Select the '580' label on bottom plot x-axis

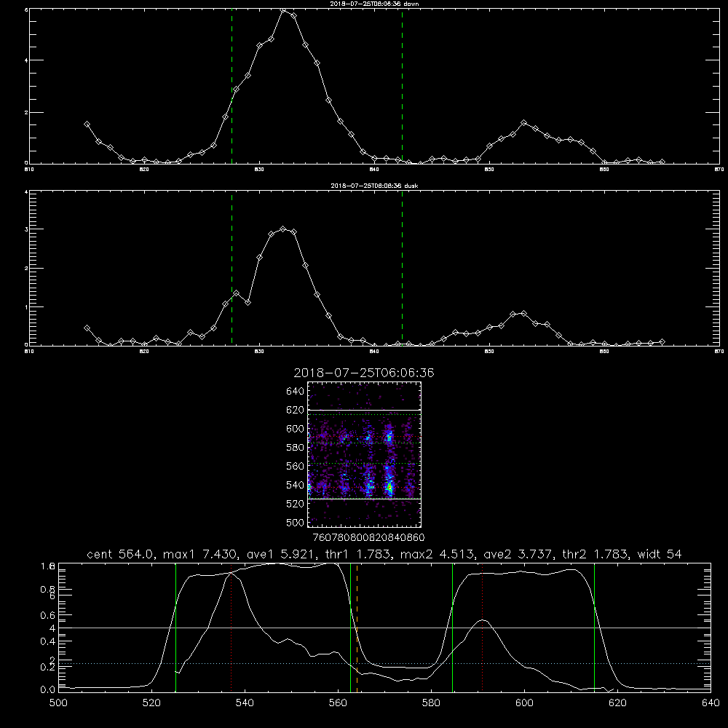pos(431,703)
